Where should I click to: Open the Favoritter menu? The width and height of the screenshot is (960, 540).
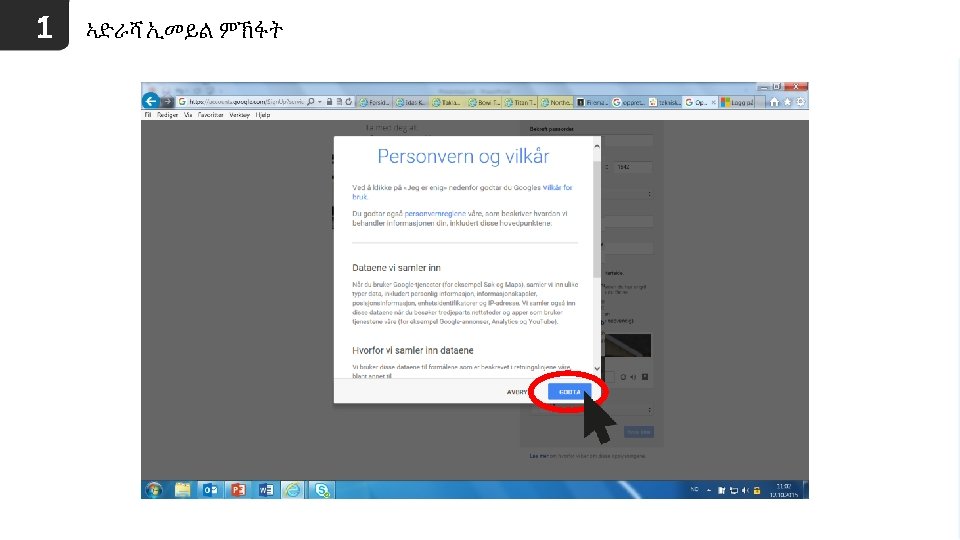coord(210,115)
